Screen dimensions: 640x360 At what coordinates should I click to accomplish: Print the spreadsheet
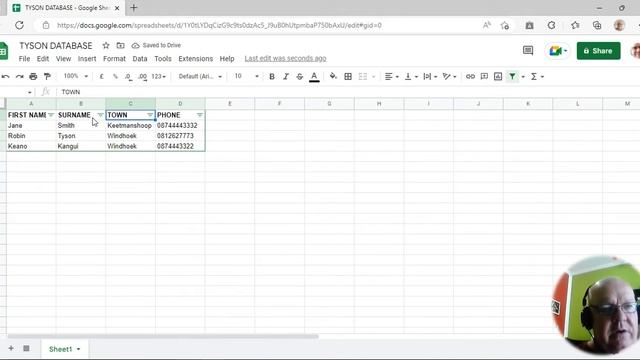pyautogui.click(x=33, y=76)
